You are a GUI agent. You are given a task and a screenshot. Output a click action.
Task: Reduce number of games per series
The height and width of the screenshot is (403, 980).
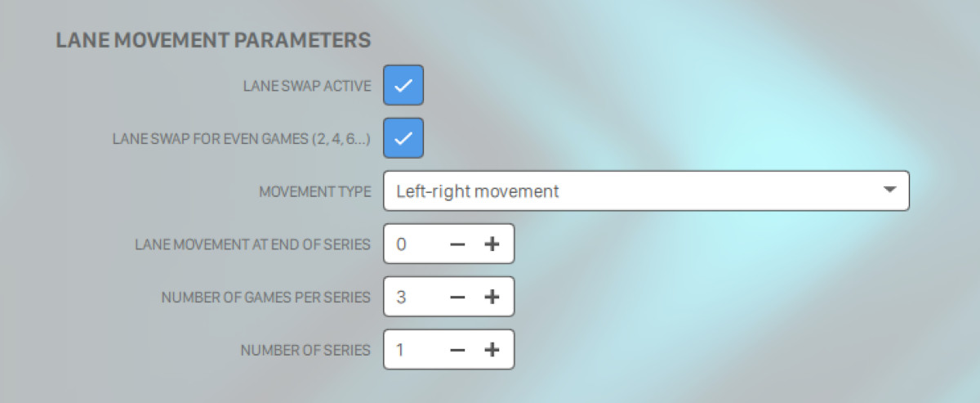tap(458, 297)
